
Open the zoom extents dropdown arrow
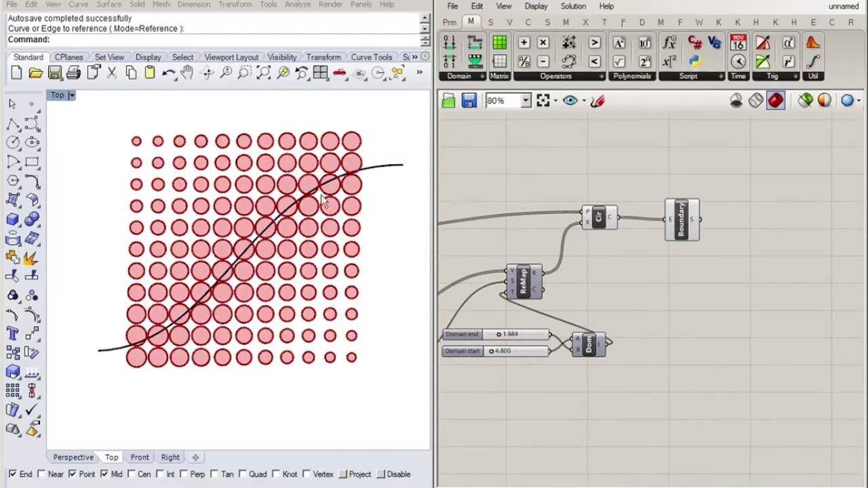[x=555, y=101]
